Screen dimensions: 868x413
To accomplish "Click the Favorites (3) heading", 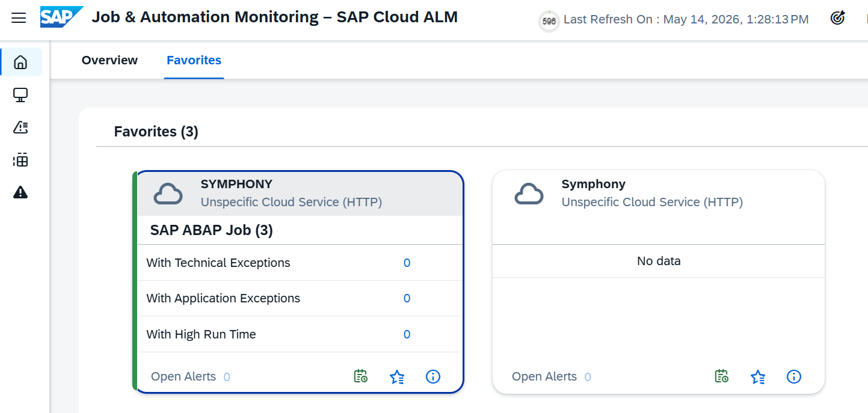I will click(156, 132).
